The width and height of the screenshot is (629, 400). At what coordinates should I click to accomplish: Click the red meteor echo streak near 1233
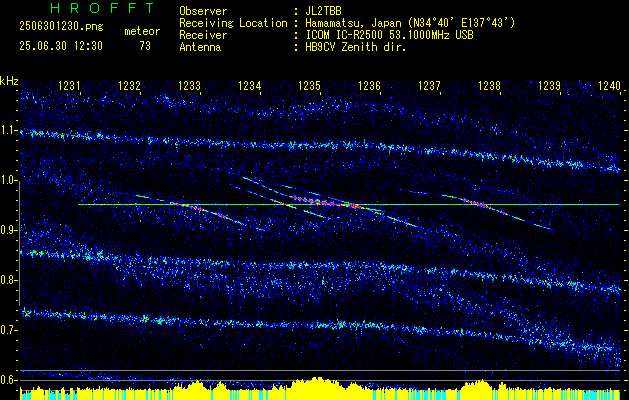coord(201,209)
